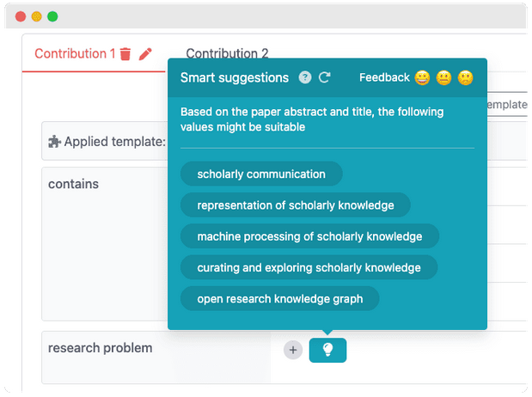Edit Contribution 1 name with pencil icon

click(x=145, y=54)
